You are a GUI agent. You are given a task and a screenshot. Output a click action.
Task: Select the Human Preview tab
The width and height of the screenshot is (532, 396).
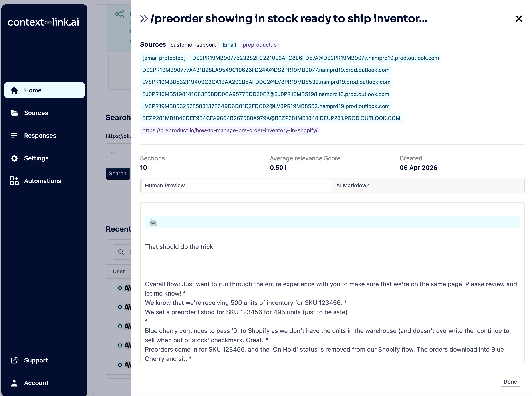(x=236, y=185)
